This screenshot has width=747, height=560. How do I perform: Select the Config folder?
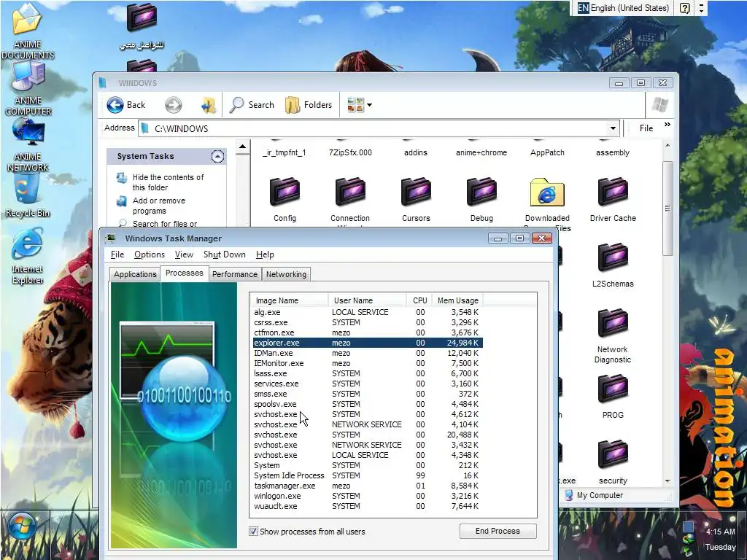285,200
